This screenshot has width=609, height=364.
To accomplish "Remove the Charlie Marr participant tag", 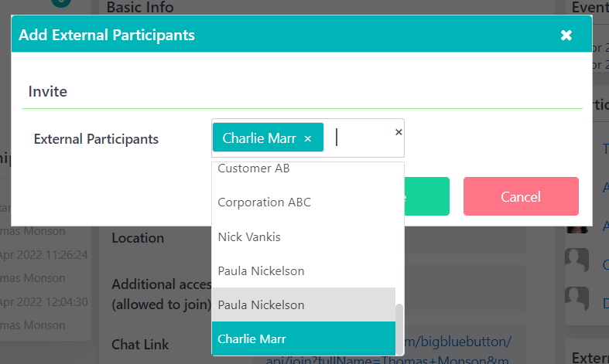I will point(308,138).
